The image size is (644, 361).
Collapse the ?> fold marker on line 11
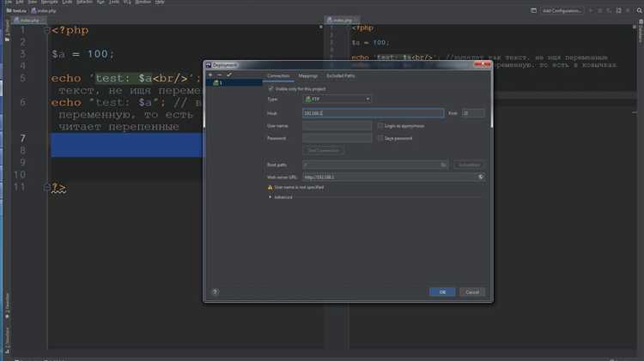(x=46, y=188)
